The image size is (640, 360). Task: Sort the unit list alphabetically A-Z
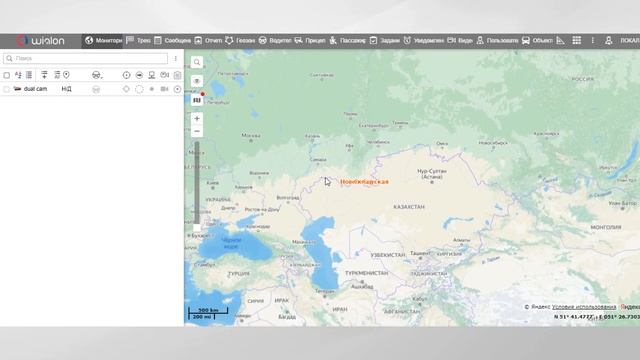pyautogui.click(x=18, y=75)
